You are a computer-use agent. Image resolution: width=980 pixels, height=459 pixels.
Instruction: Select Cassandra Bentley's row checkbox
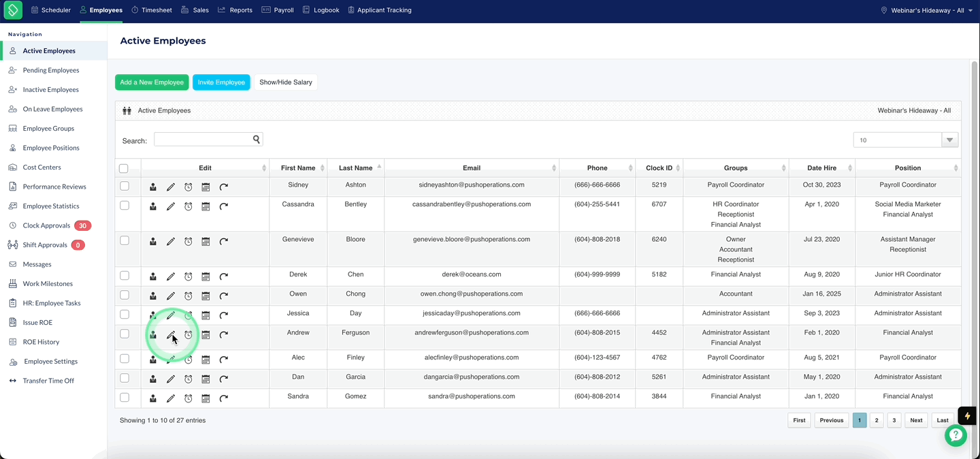[x=125, y=205]
